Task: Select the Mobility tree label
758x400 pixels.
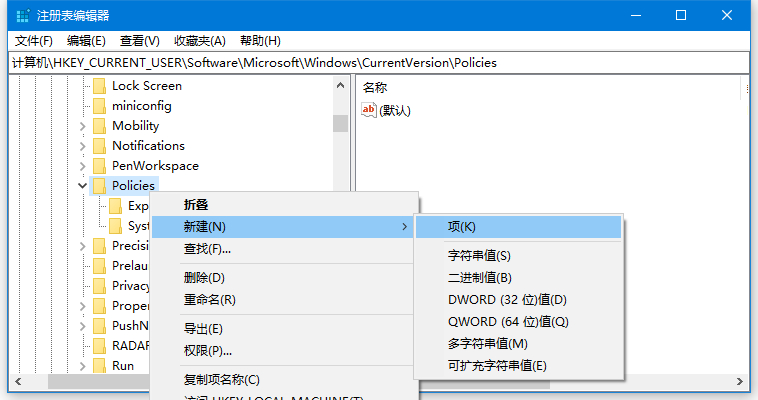Action: coord(135,126)
